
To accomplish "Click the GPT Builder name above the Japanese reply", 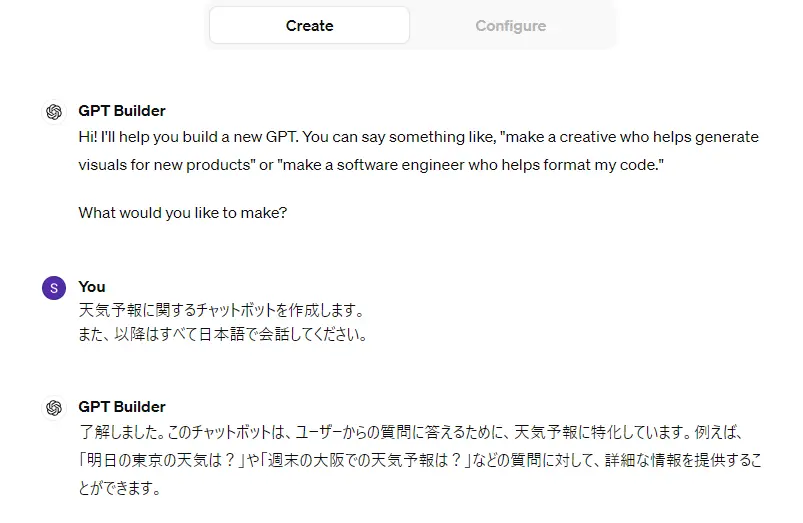I will (x=121, y=407).
